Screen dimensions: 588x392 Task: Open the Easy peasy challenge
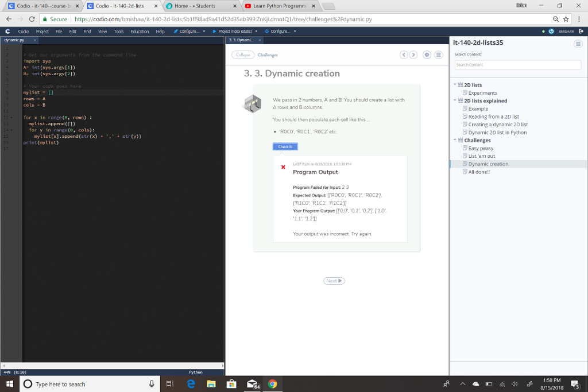point(481,148)
